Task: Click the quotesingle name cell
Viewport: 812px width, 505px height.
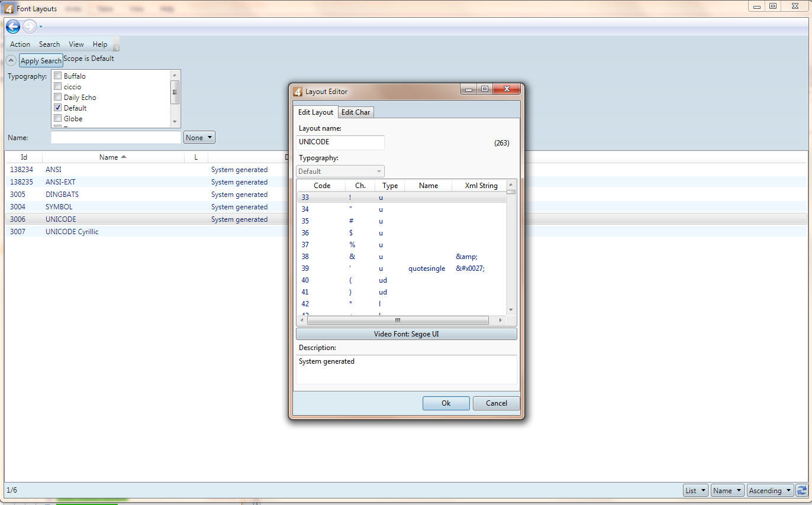Action: pyautogui.click(x=427, y=268)
